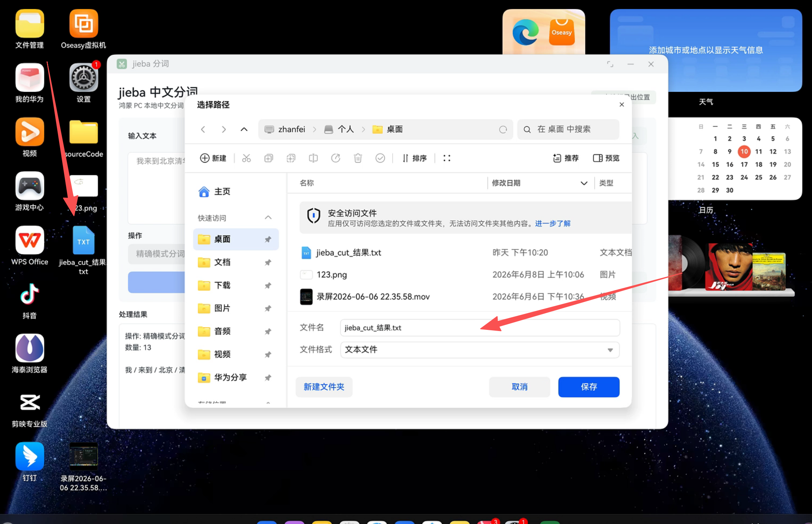Click the 取消 button
812x524 pixels.
(x=519, y=387)
